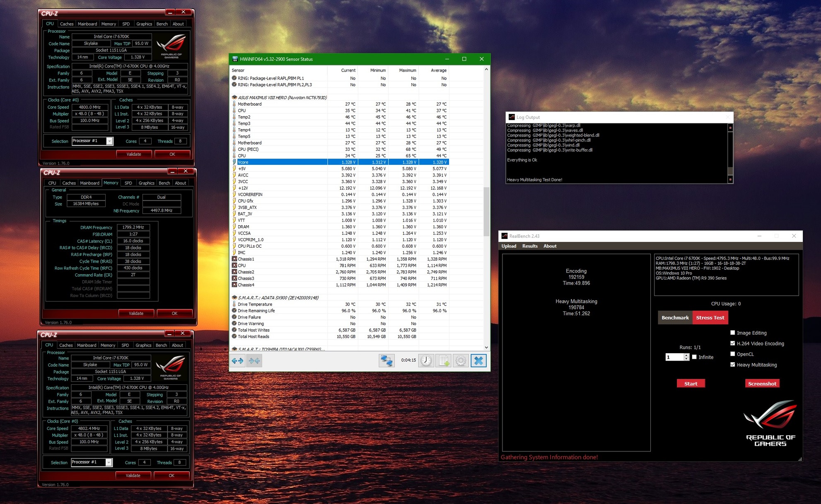Click the fan icon beside the Chassis1 row
The image size is (821, 504).
click(x=234, y=259)
